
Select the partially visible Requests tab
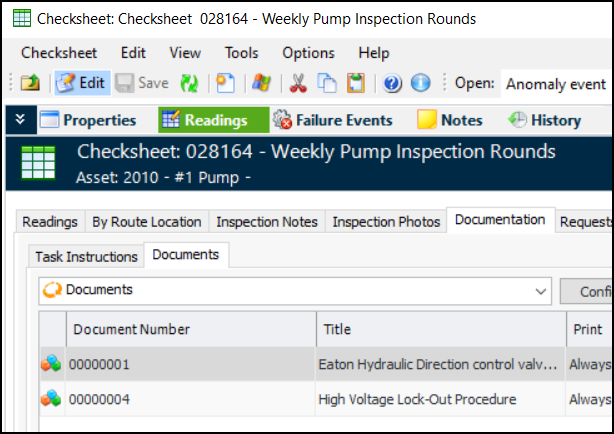[x=585, y=222]
